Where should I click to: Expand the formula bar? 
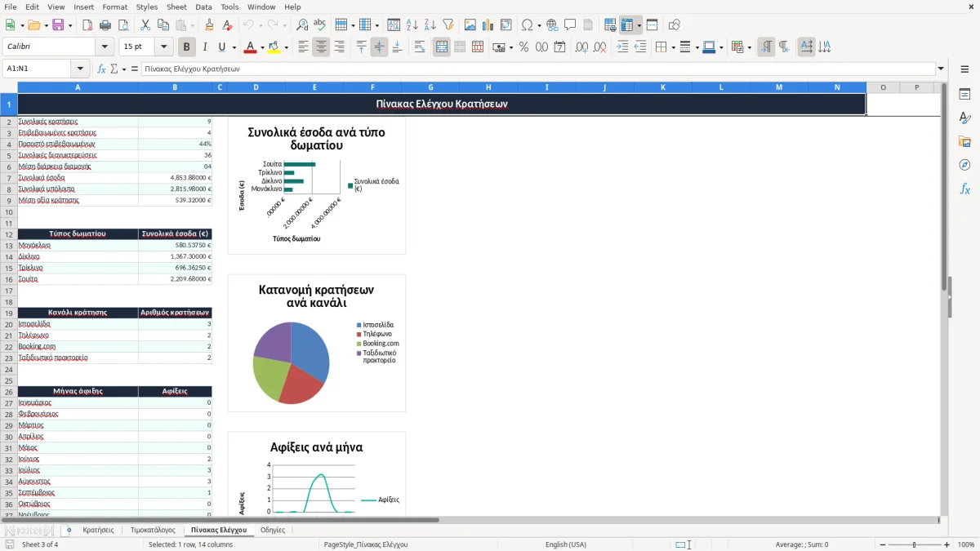[x=941, y=69]
